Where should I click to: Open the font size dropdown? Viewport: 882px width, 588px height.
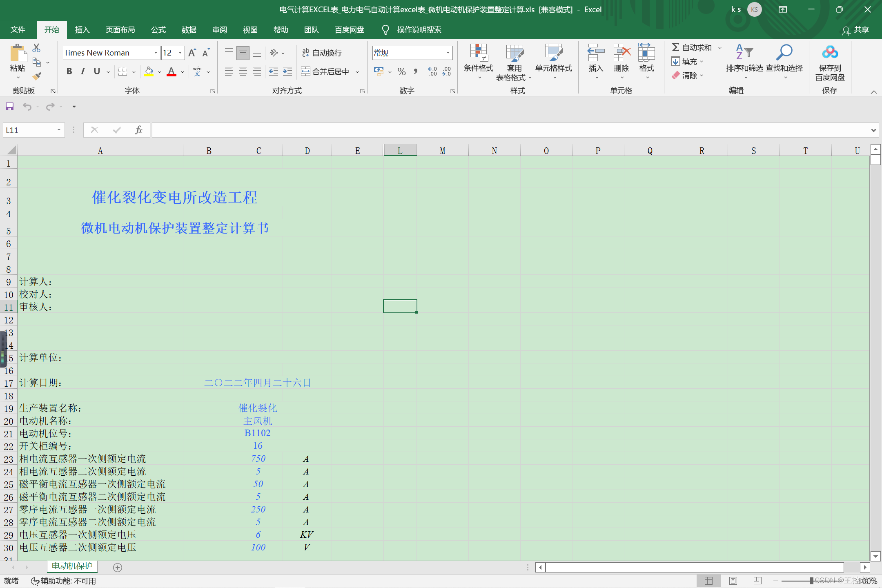[180, 53]
